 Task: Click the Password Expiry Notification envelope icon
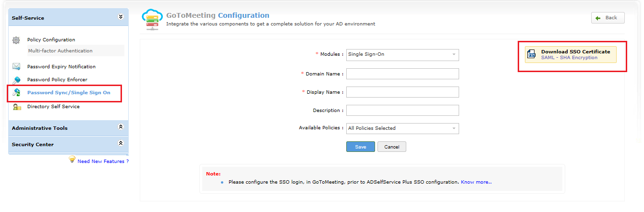point(16,67)
